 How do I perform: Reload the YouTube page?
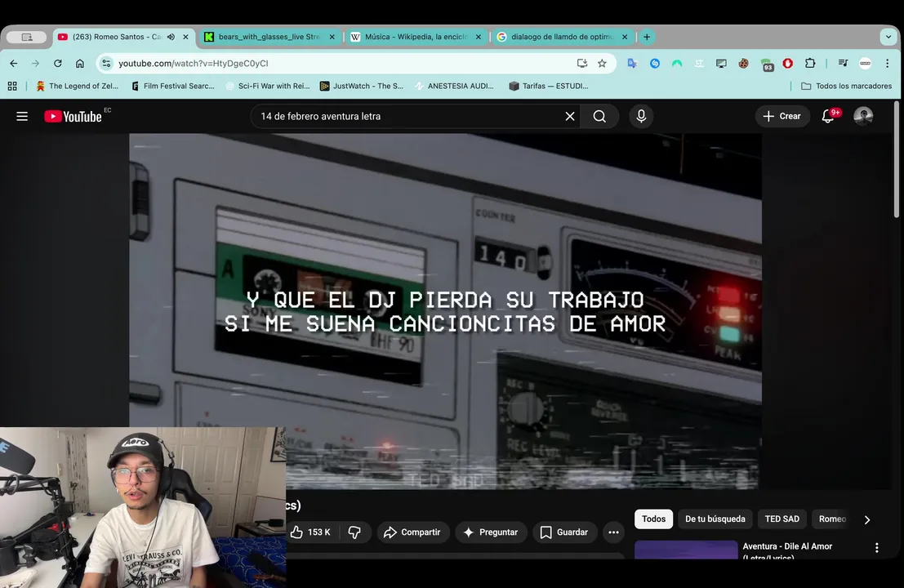point(58,64)
